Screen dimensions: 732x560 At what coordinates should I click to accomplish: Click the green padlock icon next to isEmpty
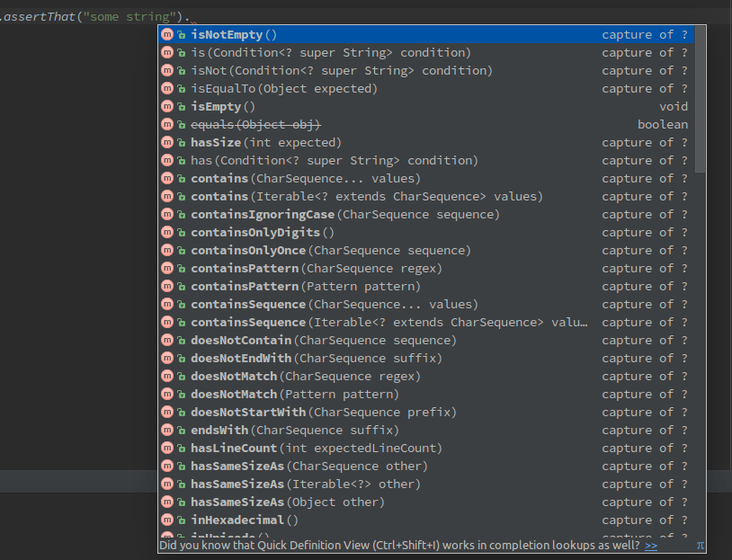click(180, 106)
